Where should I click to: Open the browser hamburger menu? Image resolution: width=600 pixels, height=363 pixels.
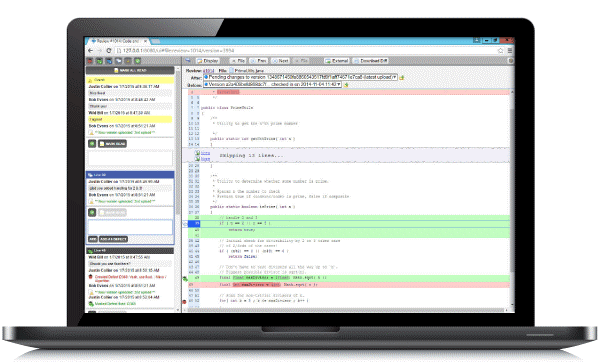tap(510, 50)
